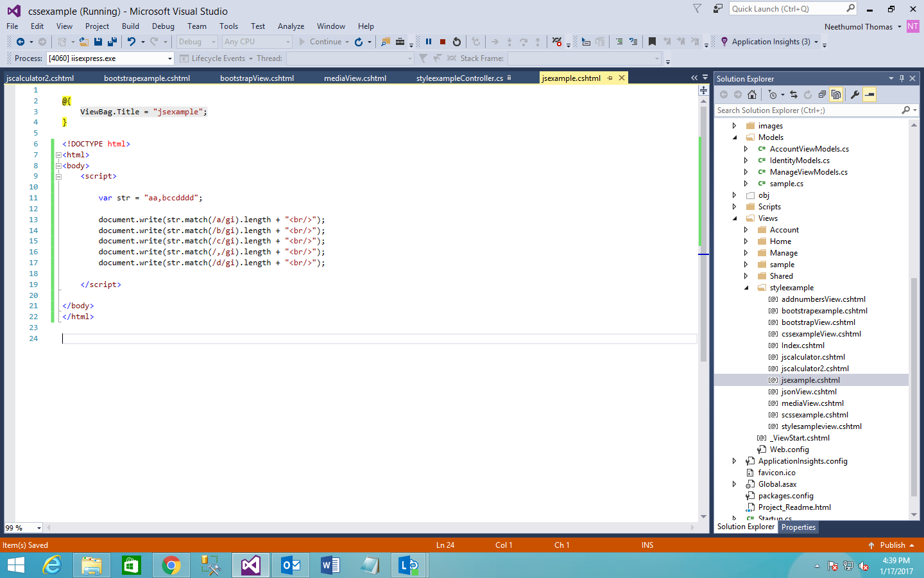
Task: Click the Open File folder icon
Action: (x=84, y=42)
